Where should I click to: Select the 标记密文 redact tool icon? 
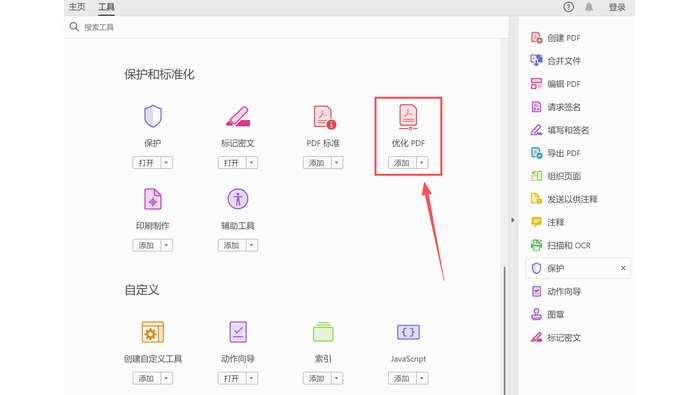(238, 116)
